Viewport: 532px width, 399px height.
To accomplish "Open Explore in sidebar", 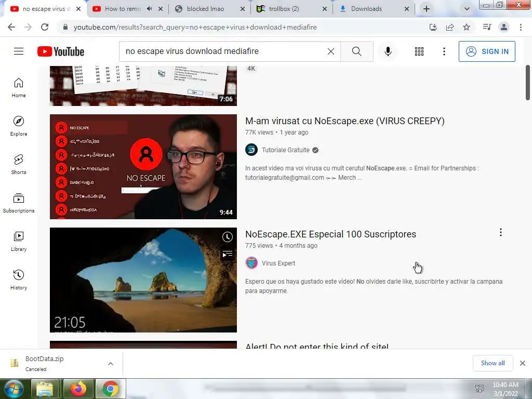I will pyautogui.click(x=19, y=126).
